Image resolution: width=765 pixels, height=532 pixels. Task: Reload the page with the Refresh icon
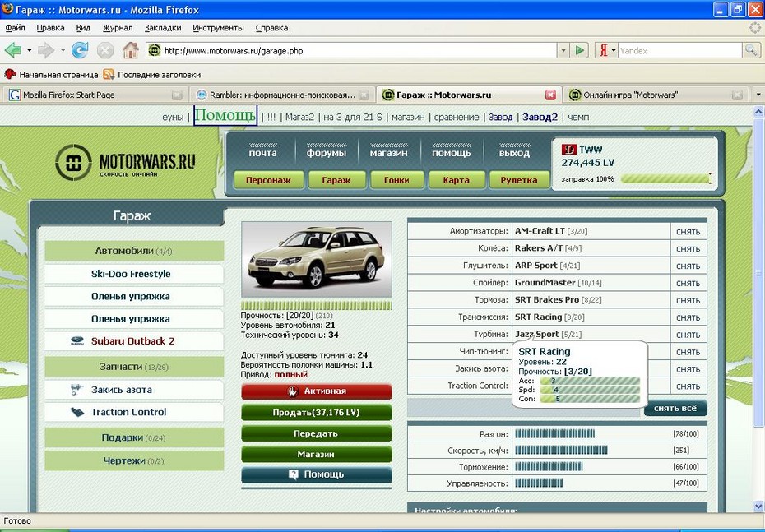[x=80, y=50]
